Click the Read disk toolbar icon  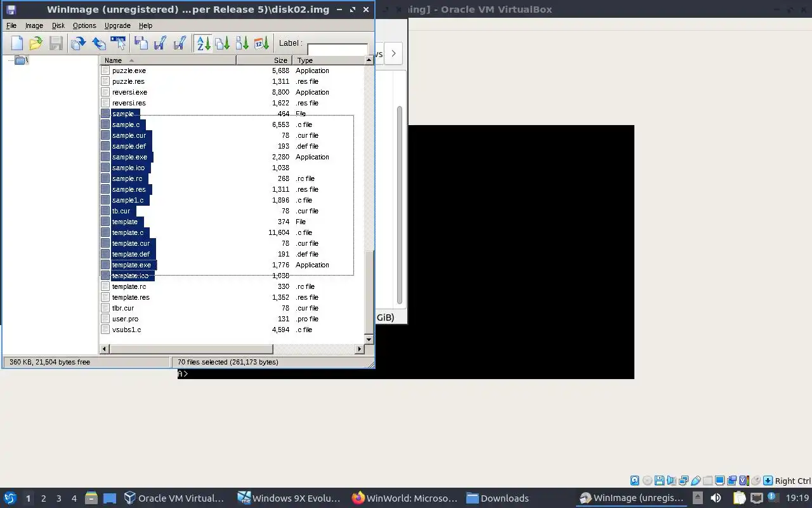click(78, 43)
